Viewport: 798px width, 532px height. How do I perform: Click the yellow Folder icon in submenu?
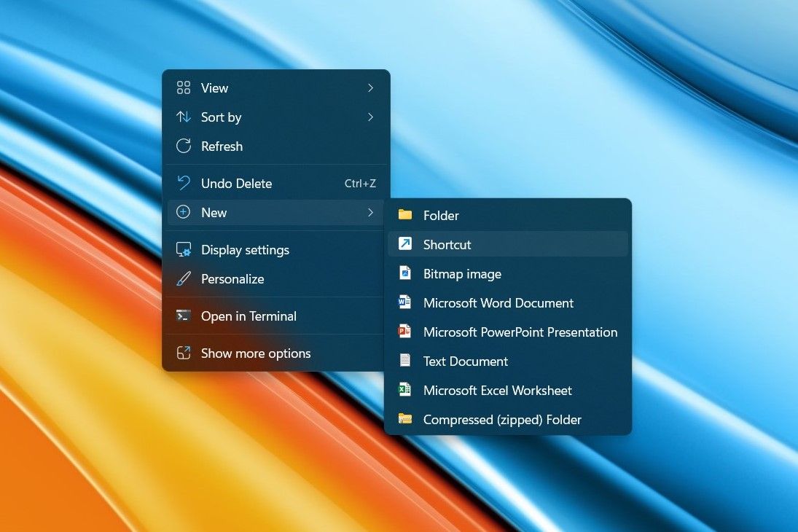[x=405, y=214]
